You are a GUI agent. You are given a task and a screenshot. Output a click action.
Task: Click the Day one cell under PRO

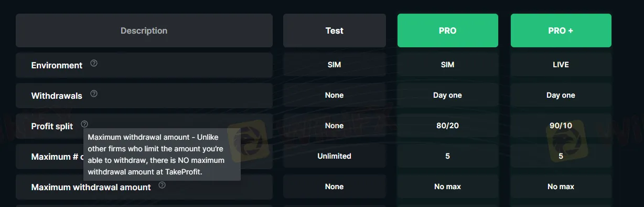pyautogui.click(x=448, y=95)
